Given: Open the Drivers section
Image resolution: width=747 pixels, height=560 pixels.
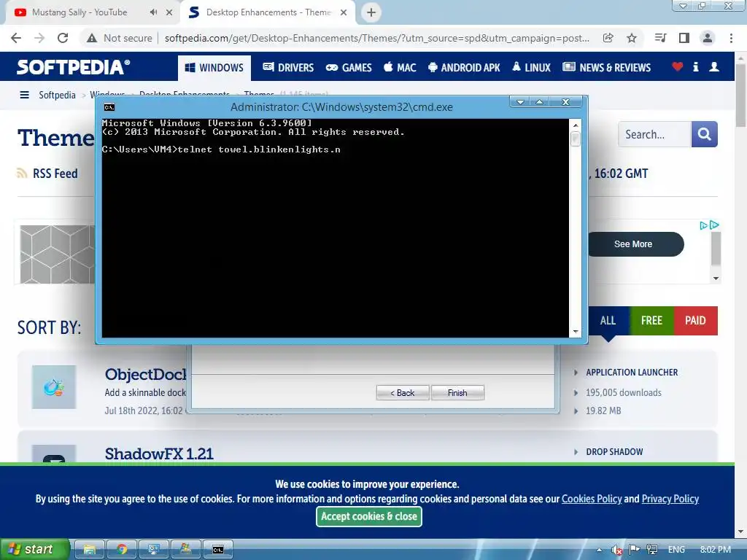Looking at the screenshot, I should click(288, 68).
